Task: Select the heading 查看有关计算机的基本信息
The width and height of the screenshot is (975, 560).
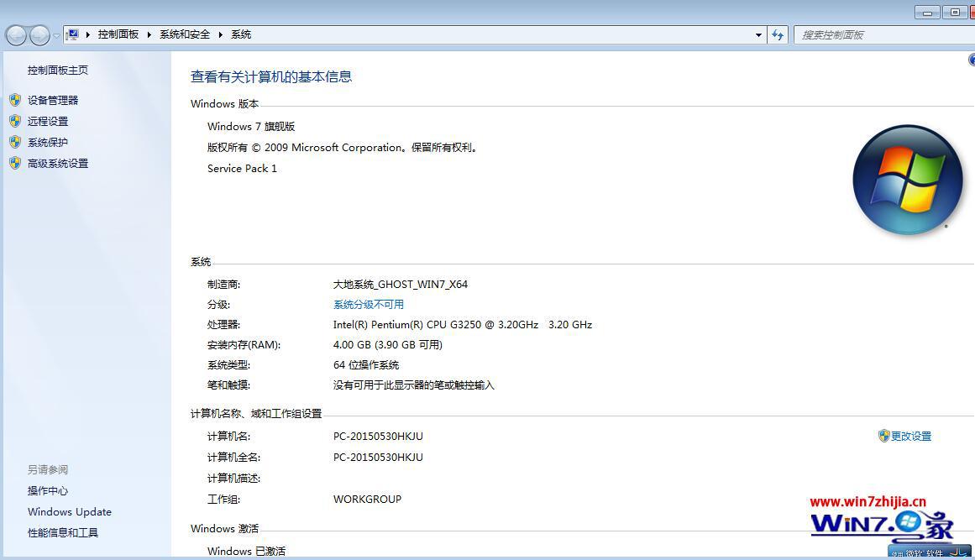Action: (x=271, y=77)
